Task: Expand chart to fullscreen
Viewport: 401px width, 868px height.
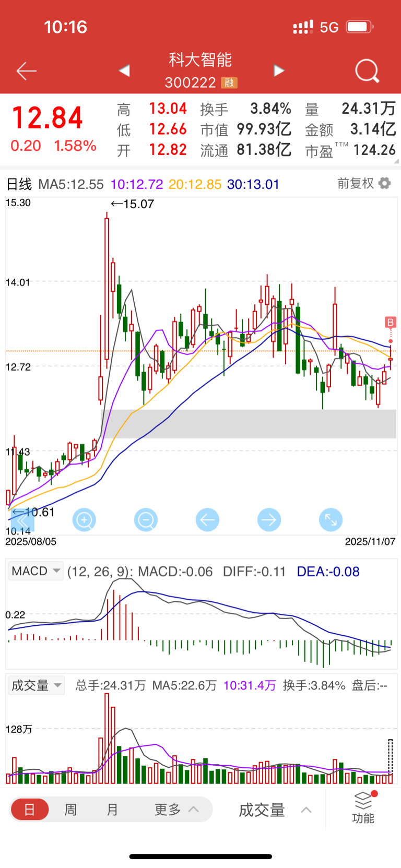Action: coord(331,520)
